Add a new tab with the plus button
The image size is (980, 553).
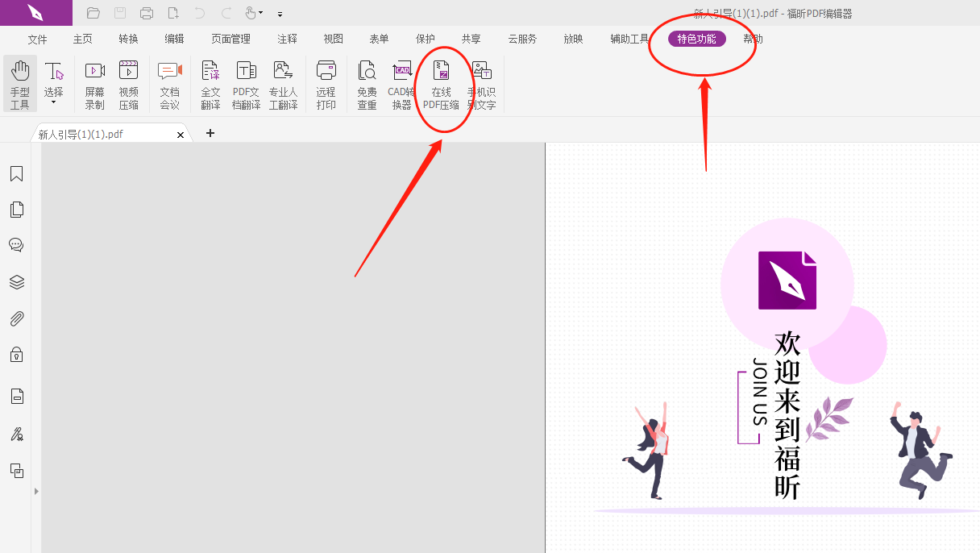[210, 133]
